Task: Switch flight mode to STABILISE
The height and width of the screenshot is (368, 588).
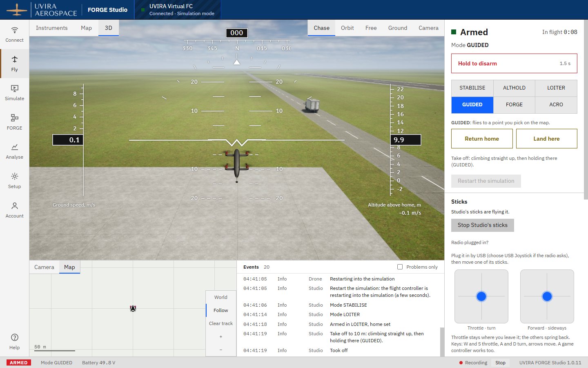Action: click(472, 88)
